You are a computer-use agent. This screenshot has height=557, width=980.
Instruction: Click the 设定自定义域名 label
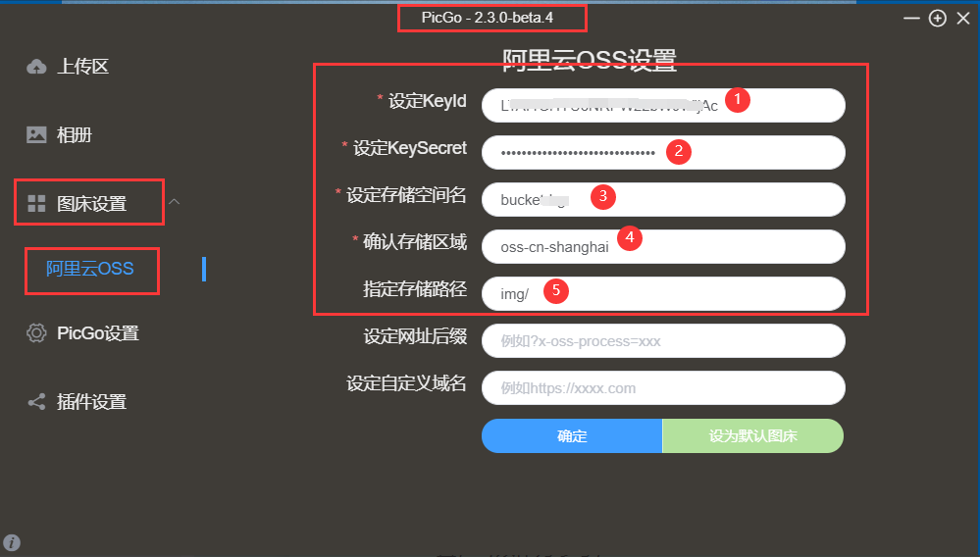(406, 383)
